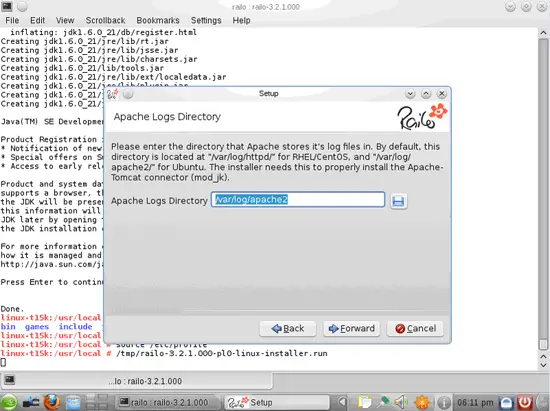Click the round sticky button in the Setup titlebar
The width and height of the screenshot is (550, 411).
tap(128, 94)
